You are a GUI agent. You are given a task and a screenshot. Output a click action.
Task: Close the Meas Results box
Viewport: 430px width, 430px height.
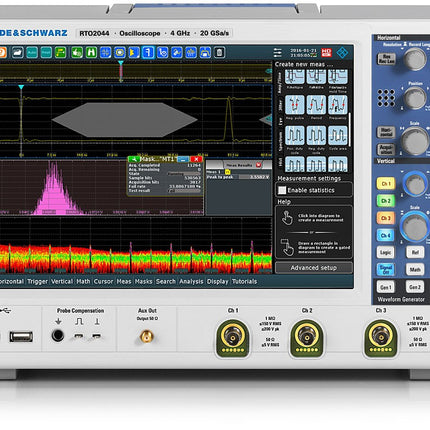(x=258, y=165)
